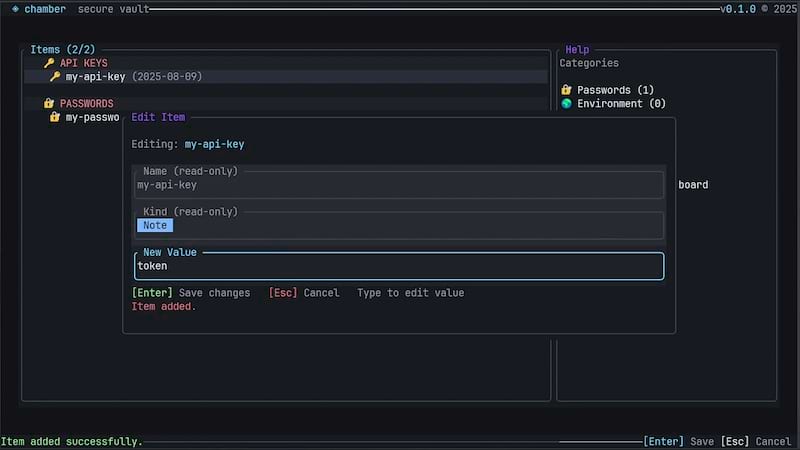Click the key icon beside API KEYS header
800x450 pixels.
click(49, 63)
